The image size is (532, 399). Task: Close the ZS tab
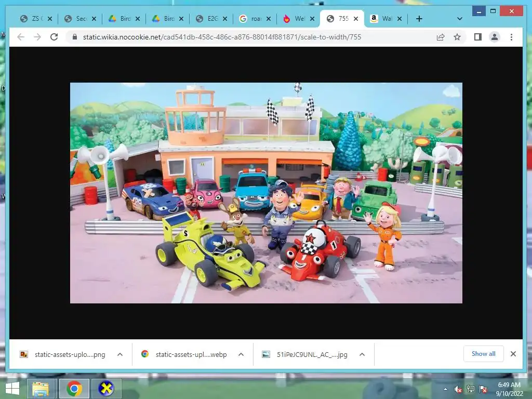coord(50,19)
